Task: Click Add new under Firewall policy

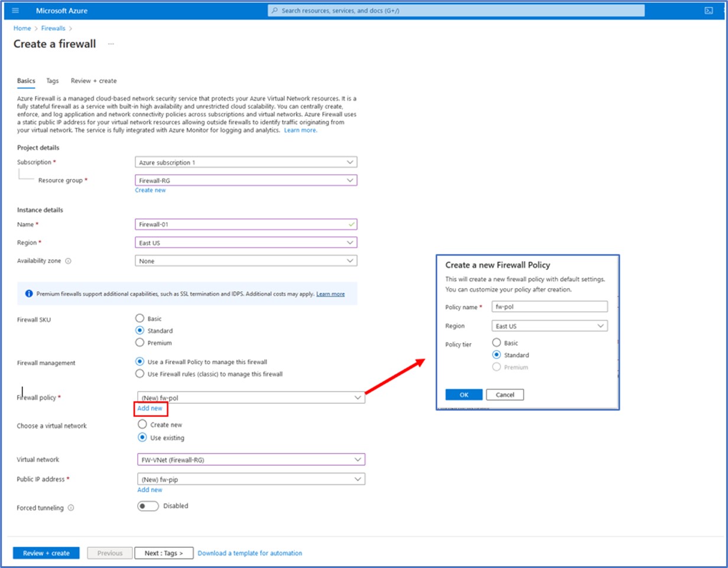Action: 149,409
